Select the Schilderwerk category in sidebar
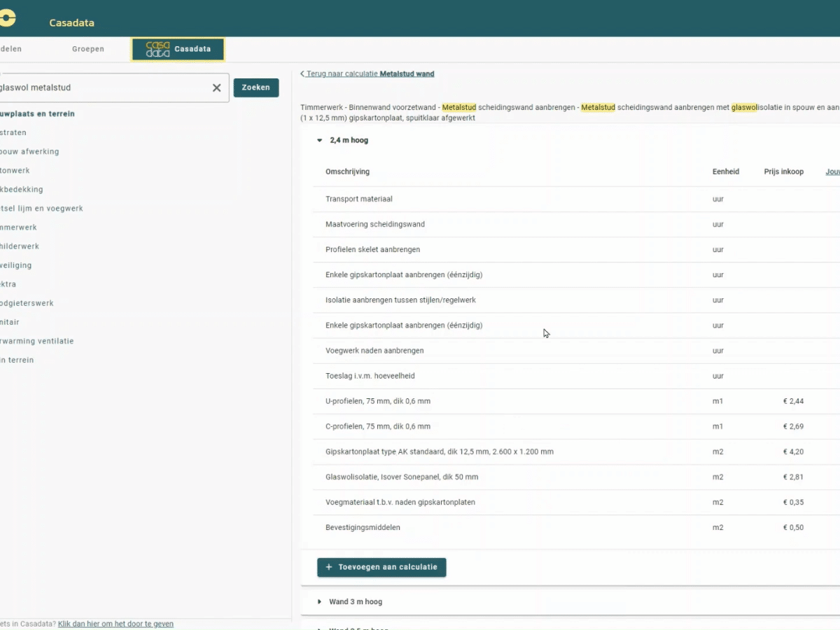 click(x=20, y=246)
